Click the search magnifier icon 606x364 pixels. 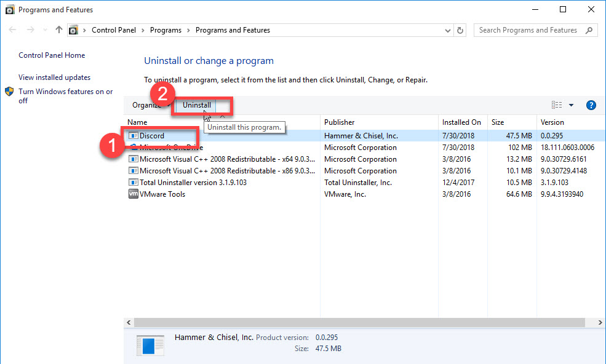[589, 30]
